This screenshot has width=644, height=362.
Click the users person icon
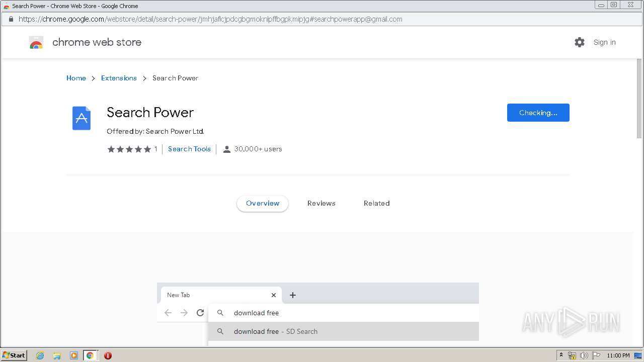click(227, 149)
